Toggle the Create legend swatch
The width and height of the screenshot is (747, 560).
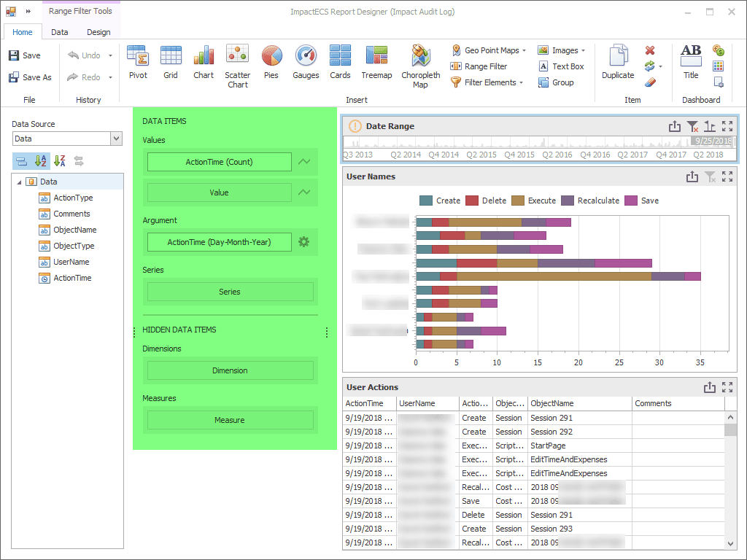click(x=426, y=201)
